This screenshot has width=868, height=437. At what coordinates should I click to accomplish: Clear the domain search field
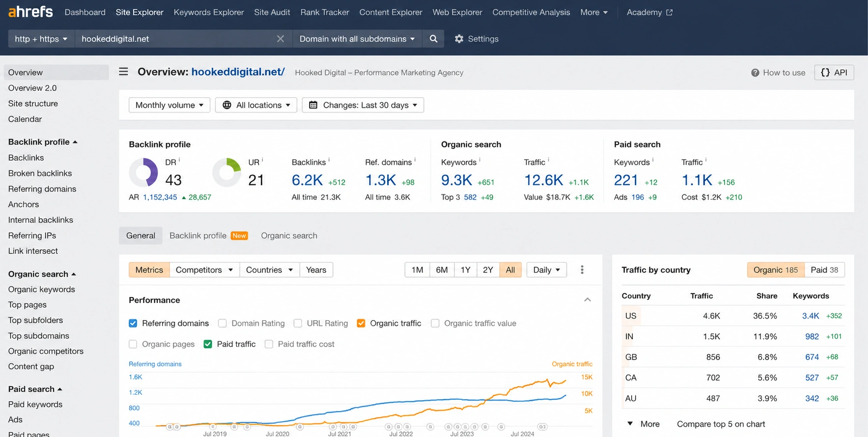pyautogui.click(x=280, y=39)
